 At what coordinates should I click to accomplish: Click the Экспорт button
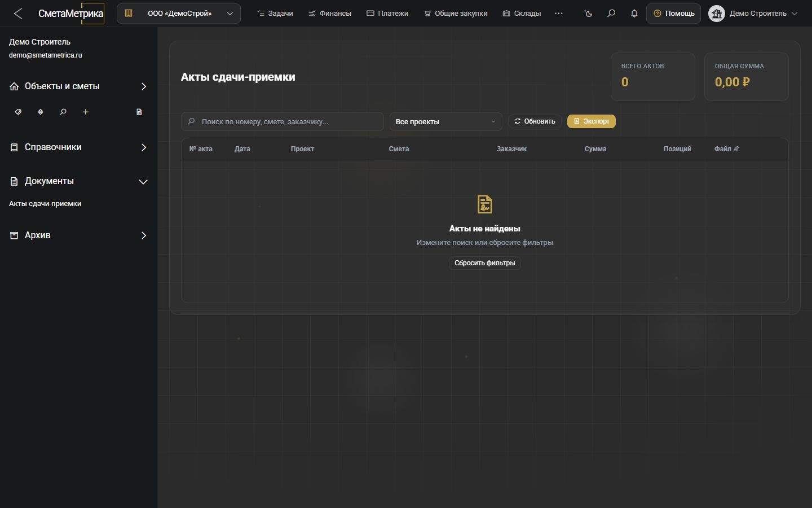(x=592, y=121)
